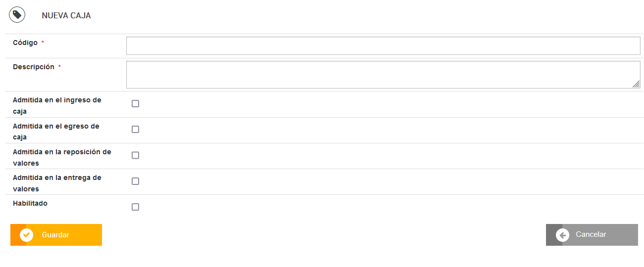Image resolution: width=644 pixels, height=267 pixels.
Task: Toggle Admitida en la entrega de valores
Action: 135,181
